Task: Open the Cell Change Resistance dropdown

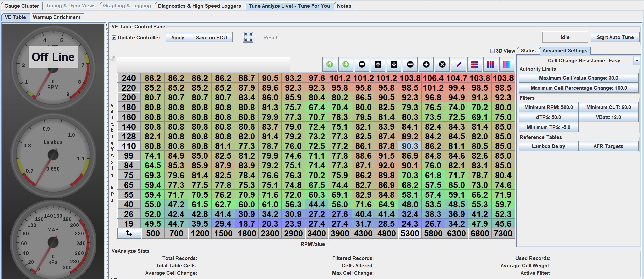Action: pyautogui.click(x=636, y=61)
